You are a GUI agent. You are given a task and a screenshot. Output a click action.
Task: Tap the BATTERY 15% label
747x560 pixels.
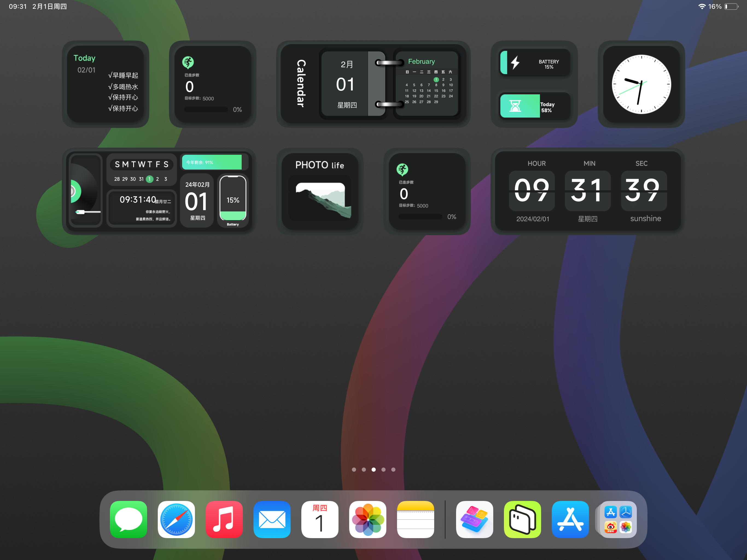tap(549, 64)
